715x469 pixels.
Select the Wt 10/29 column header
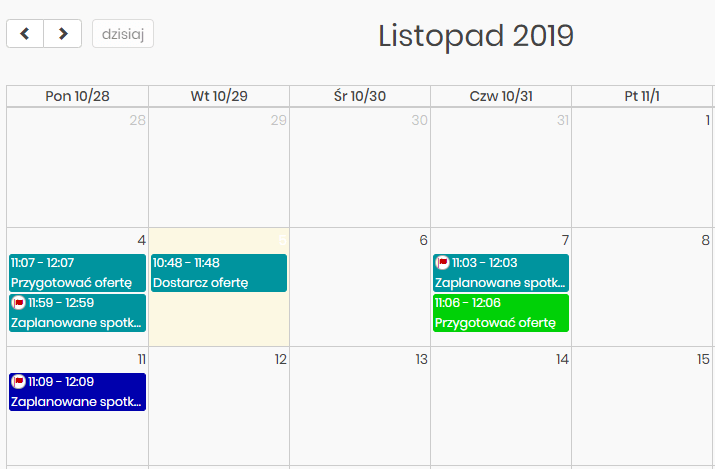pyautogui.click(x=219, y=96)
